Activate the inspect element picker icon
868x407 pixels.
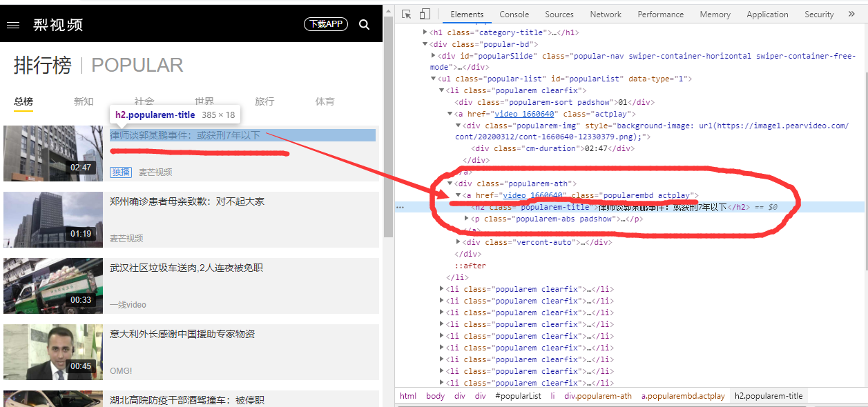point(407,14)
